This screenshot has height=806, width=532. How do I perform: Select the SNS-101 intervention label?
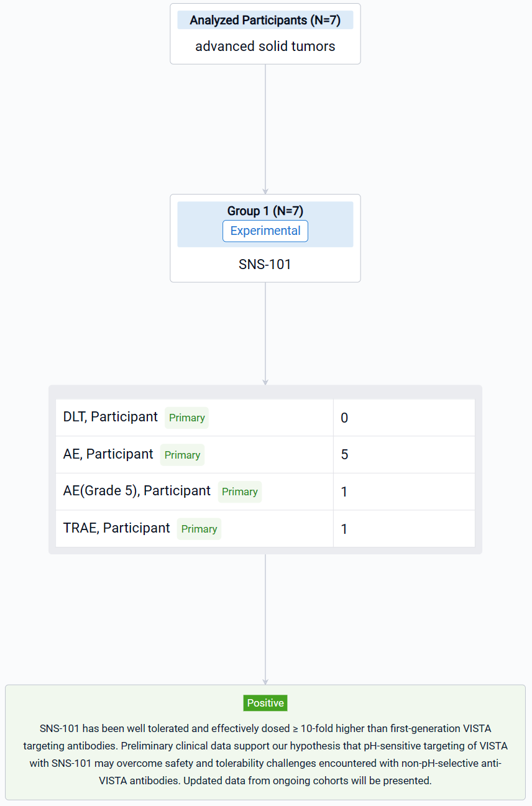pos(265,265)
